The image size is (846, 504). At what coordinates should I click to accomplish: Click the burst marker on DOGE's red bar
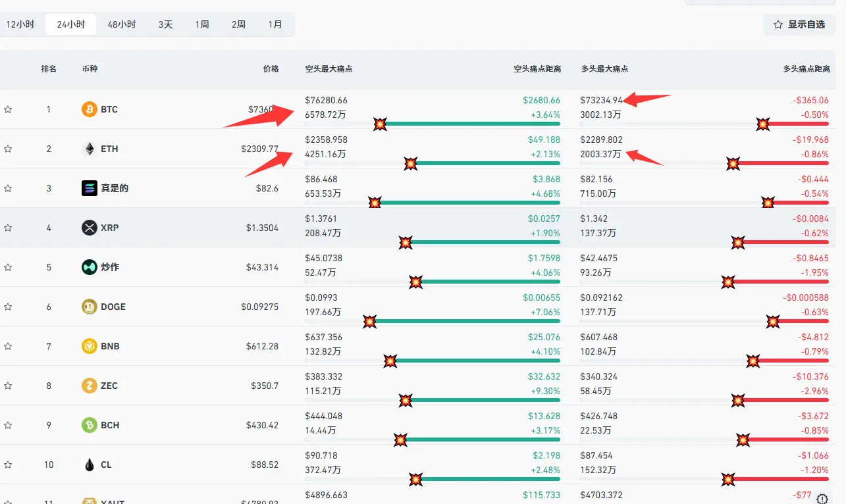click(x=774, y=321)
